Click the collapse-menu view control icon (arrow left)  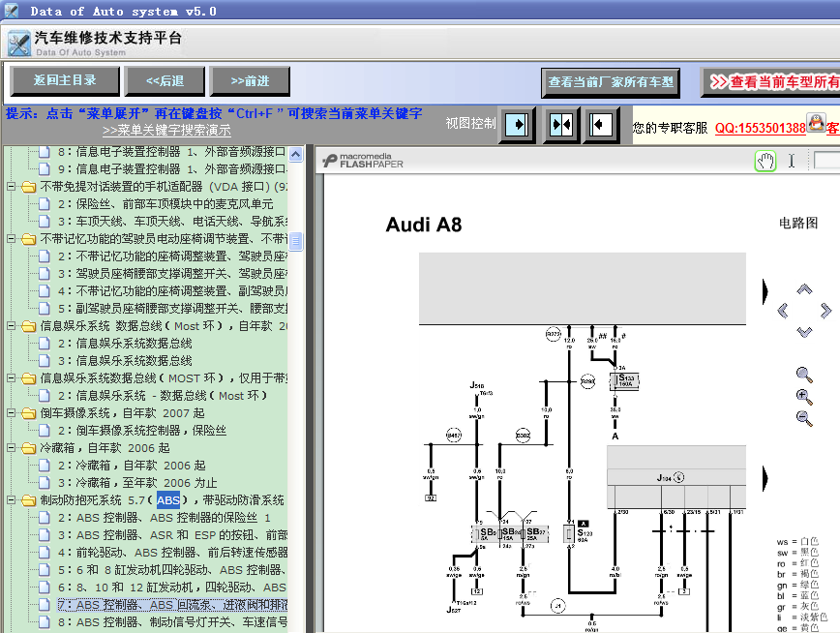point(601,125)
